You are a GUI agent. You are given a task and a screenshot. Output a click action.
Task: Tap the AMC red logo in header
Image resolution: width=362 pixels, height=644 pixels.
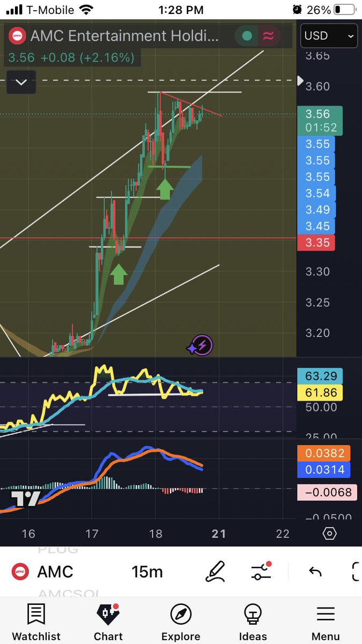tap(17, 36)
